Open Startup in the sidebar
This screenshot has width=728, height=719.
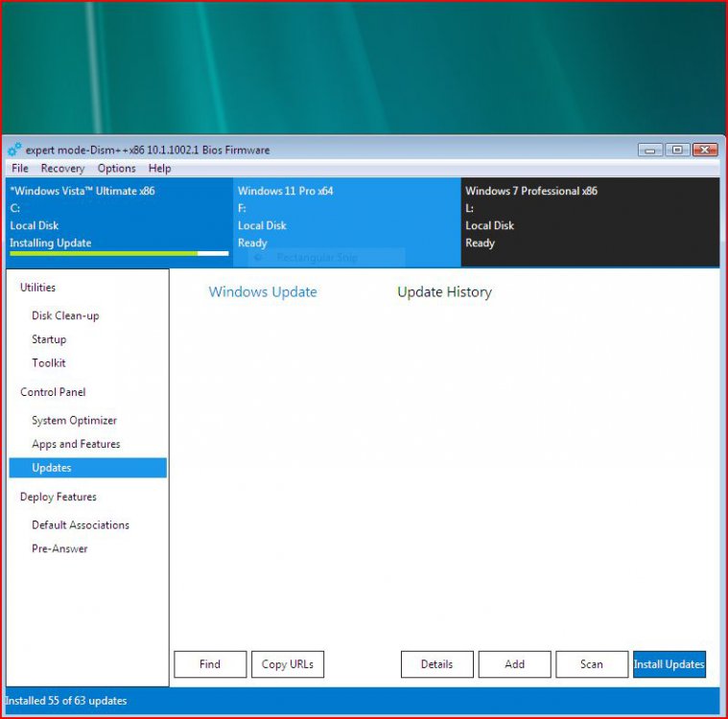[49, 339]
